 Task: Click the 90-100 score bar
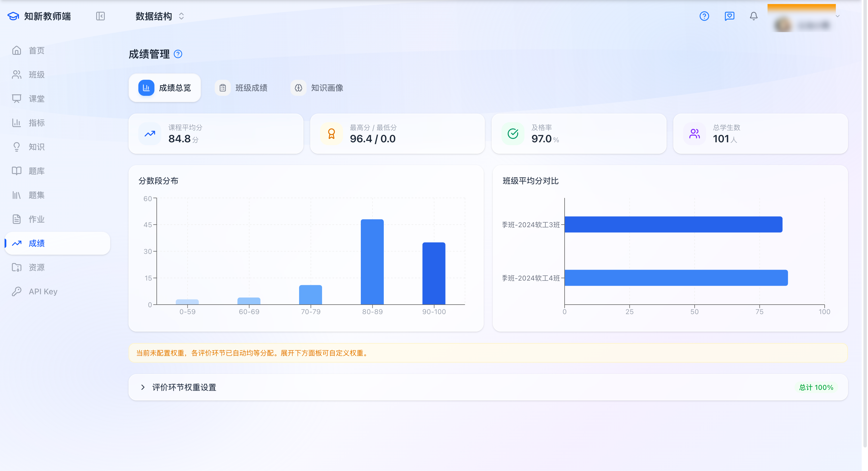[x=434, y=273]
